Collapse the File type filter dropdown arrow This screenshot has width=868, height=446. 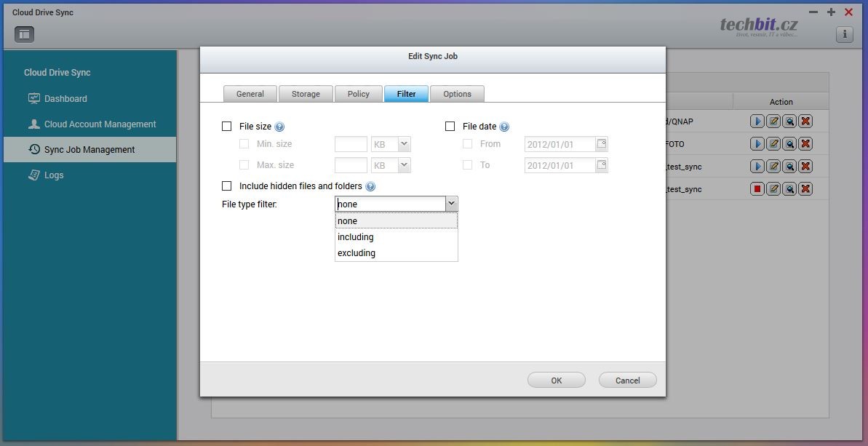pos(451,204)
